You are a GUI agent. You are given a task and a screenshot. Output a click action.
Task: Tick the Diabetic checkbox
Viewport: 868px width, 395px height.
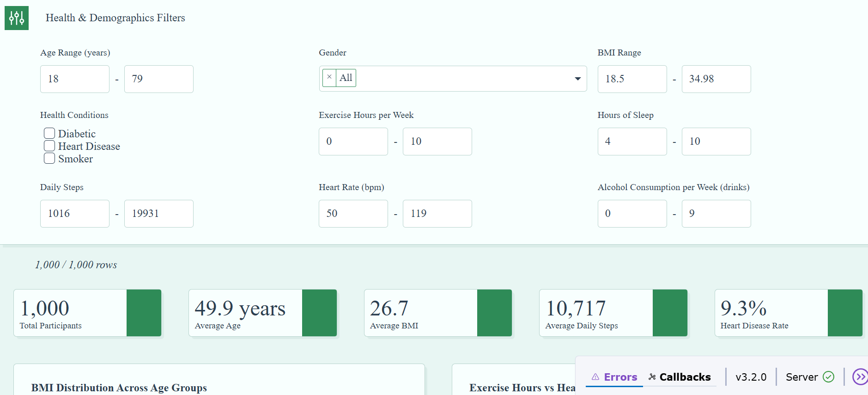[49, 134]
